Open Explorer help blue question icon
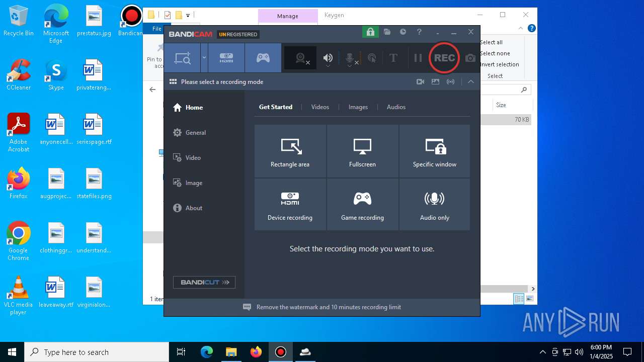This screenshot has width=644, height=362. (531, 29)
